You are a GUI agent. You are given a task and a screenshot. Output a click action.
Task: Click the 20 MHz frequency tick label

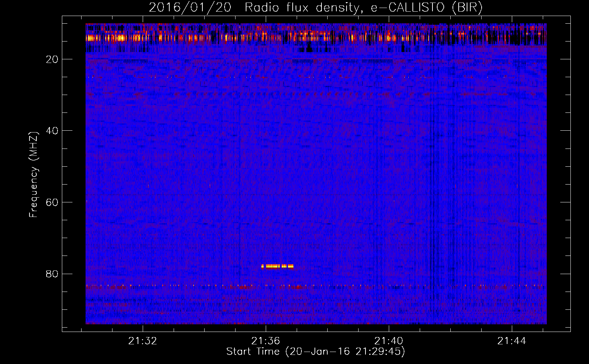[52, 59]
